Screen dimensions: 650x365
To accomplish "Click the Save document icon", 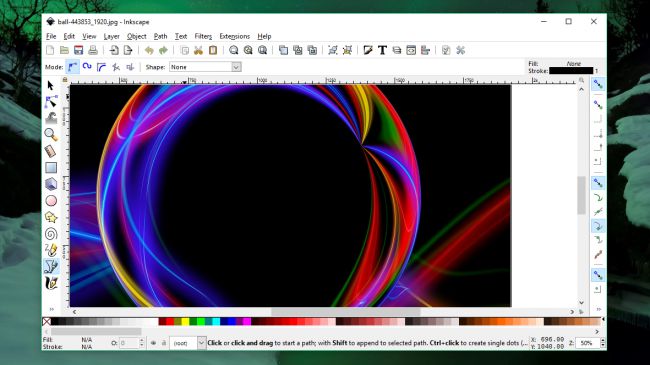I will click(78, 50).
